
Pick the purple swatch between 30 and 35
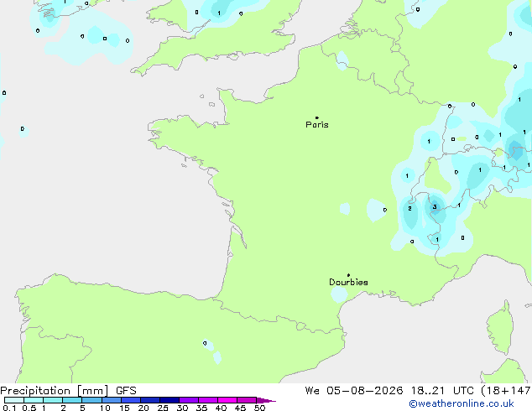[x=189, y=400]
